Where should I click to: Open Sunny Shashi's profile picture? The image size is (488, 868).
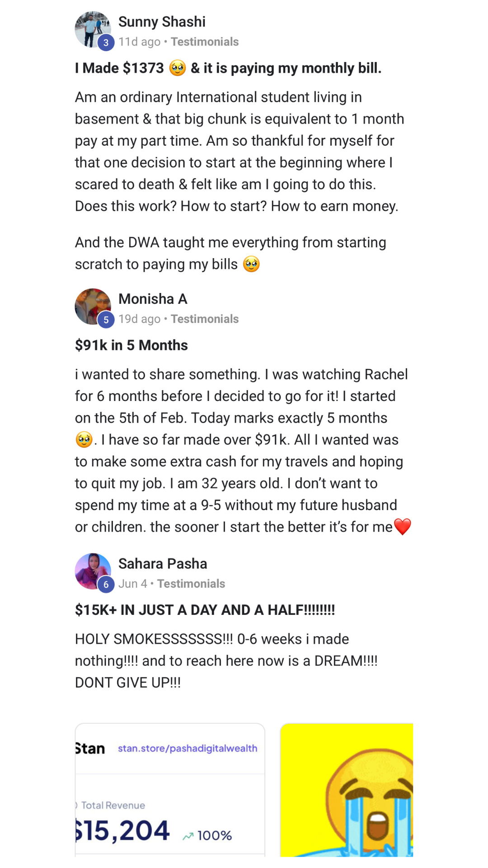(92, 28)
